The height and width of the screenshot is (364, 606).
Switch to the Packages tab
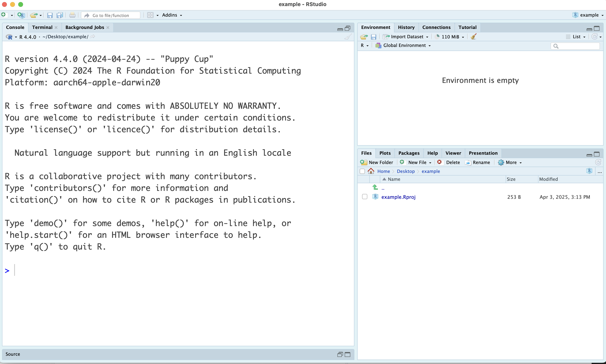(409, 153)
